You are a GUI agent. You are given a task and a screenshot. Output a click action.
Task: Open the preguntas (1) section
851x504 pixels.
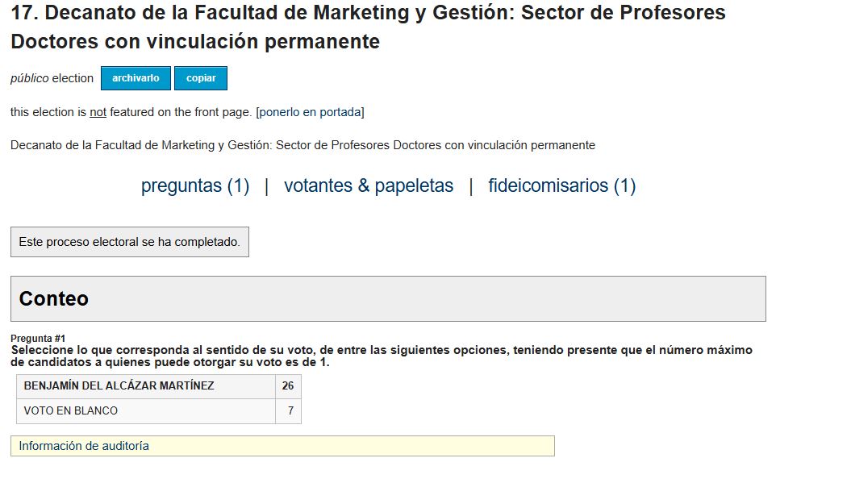[195, 185]
